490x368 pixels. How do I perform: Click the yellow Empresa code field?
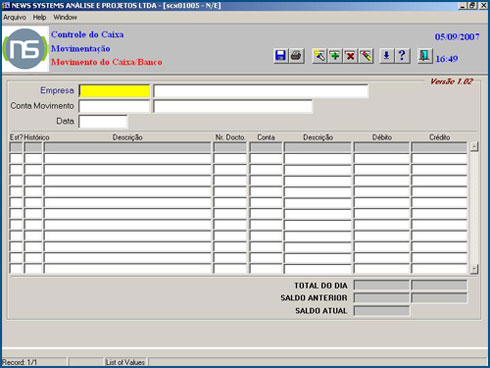[114, 91]
